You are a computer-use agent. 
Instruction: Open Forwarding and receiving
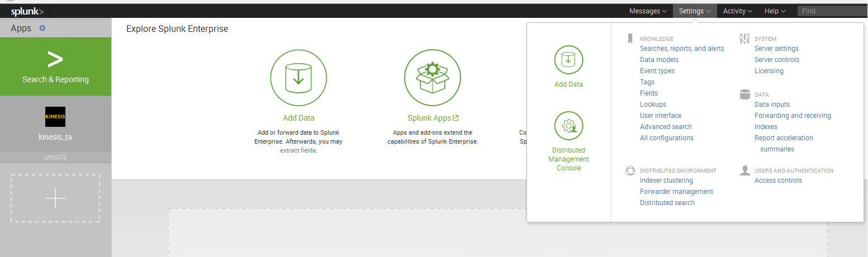[793, 116]
